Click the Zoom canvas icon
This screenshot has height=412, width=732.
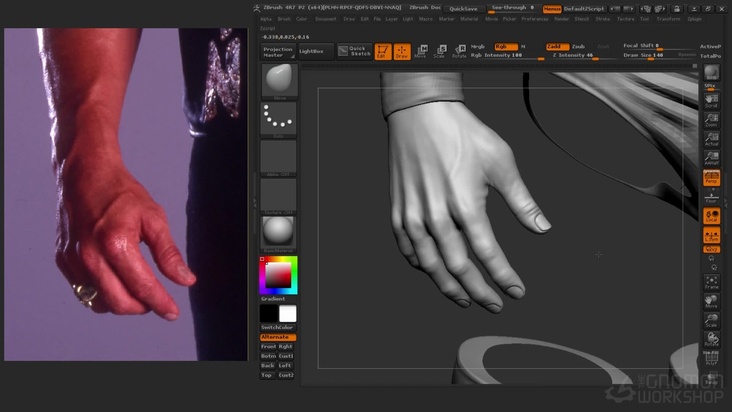click(x=711, y=120)
